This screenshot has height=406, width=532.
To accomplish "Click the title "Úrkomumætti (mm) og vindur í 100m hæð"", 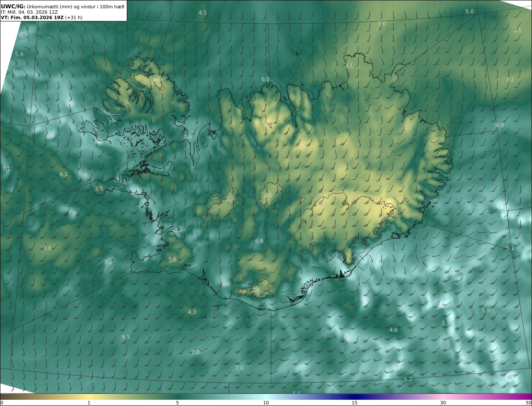I will click(x=76, y=6).
